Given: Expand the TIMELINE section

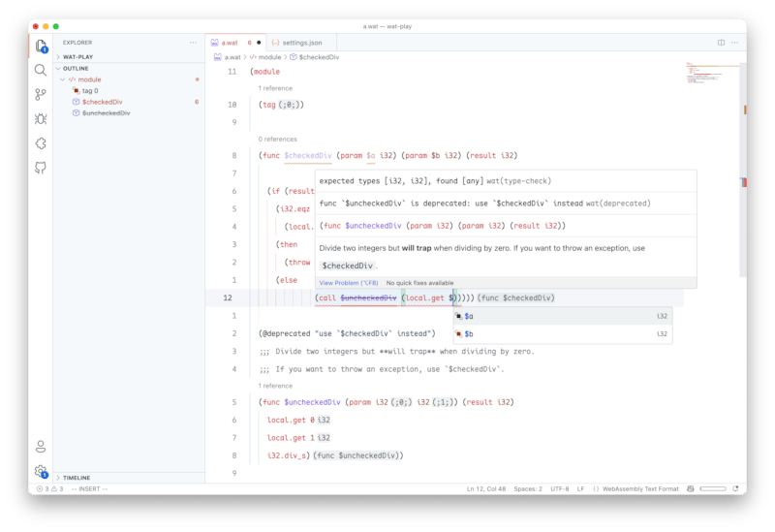Looking at the screenshot, I should 77,478.
